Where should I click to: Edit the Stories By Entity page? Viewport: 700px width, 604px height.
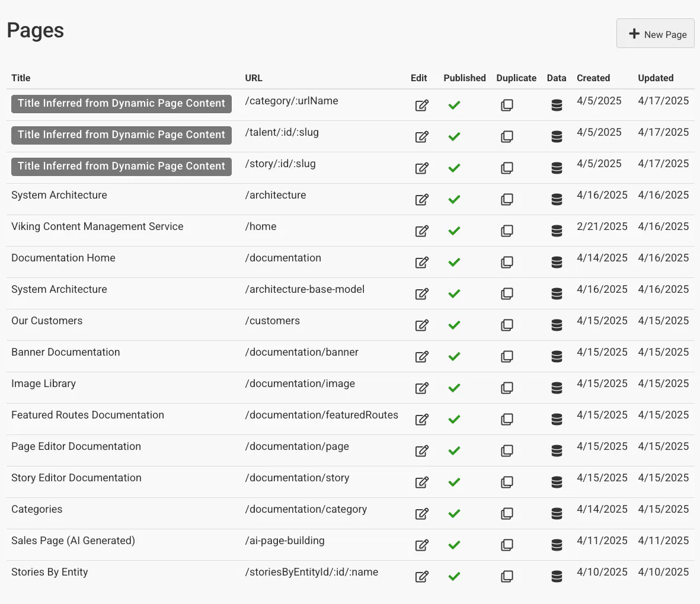tap(421, 576)
